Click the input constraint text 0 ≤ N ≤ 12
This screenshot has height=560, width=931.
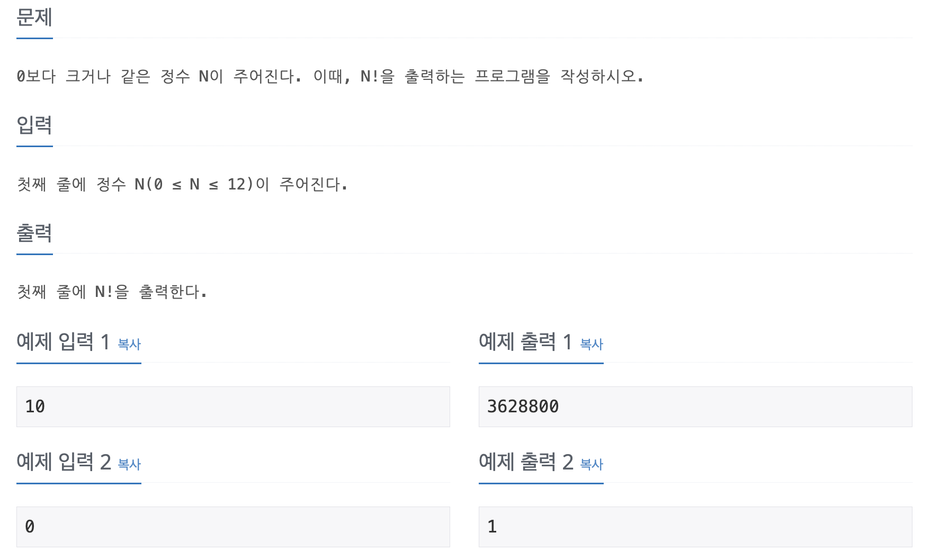tap(183, 185)
